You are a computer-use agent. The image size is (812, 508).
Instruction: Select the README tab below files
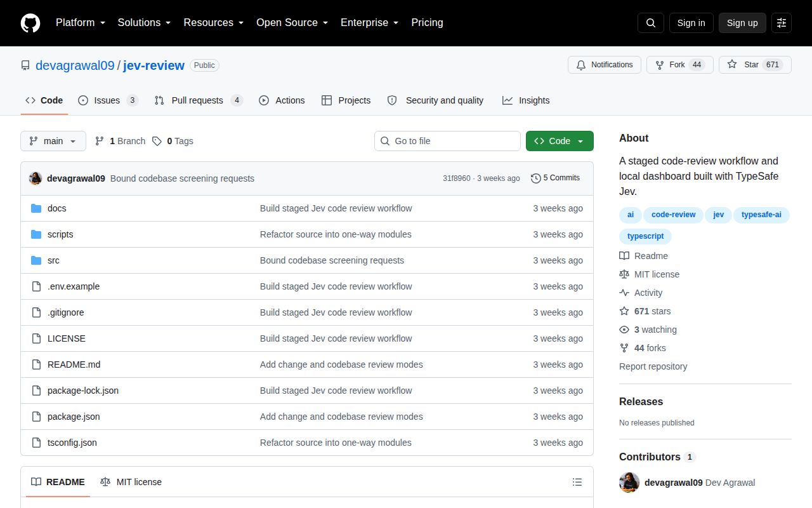[58, 482]
